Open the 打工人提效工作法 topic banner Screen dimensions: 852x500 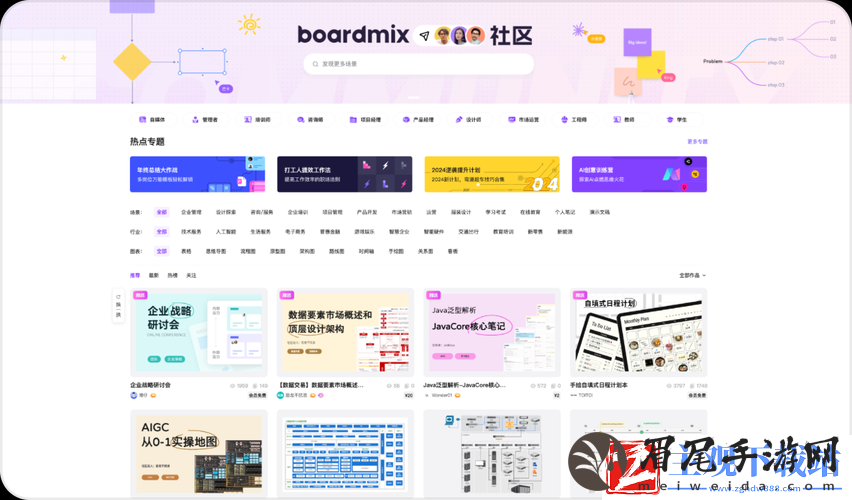(x=344, y=174)
